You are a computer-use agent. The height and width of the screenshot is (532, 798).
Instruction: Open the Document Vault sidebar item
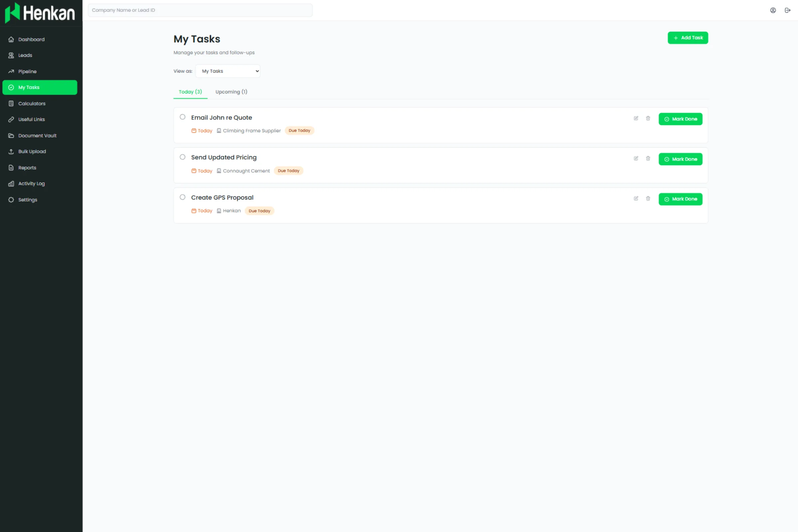pos(37,135)
